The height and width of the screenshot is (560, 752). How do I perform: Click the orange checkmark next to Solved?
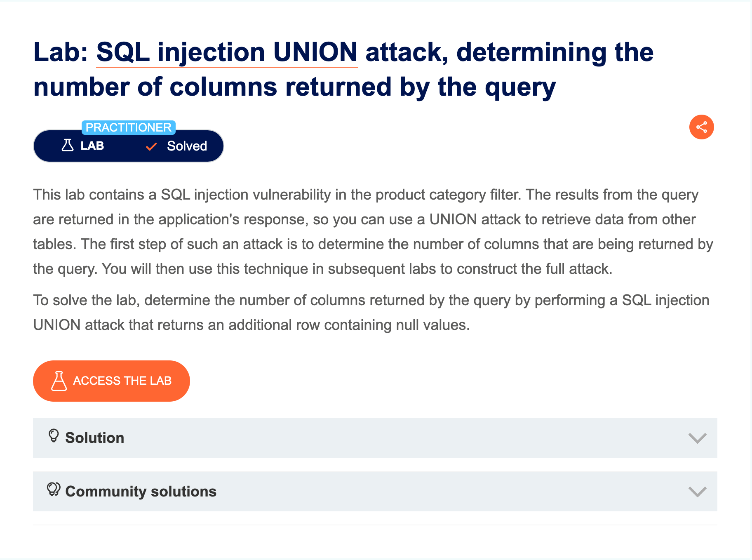(x=152, y=146)
